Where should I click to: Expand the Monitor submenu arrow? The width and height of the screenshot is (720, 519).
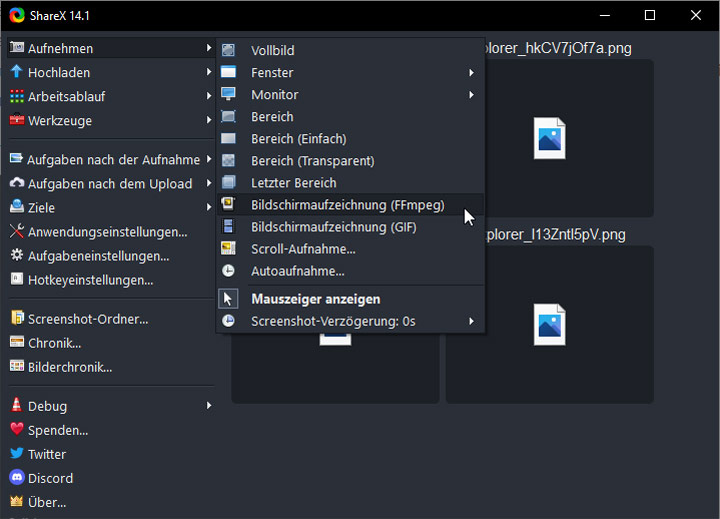point(471,95)
